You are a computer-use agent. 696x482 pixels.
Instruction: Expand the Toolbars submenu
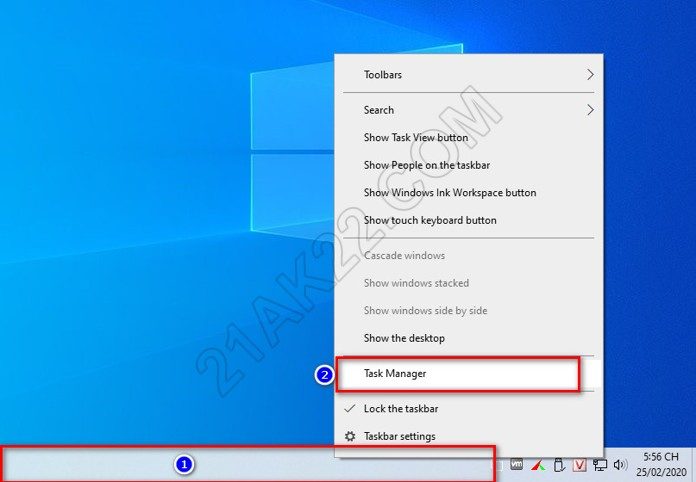click(469, 75)
